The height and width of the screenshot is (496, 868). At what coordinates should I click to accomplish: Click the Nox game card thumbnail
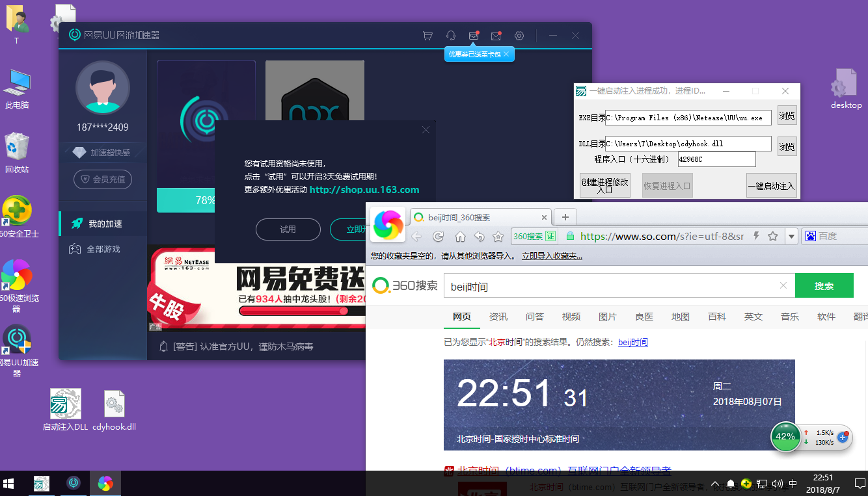click(315, 90)
